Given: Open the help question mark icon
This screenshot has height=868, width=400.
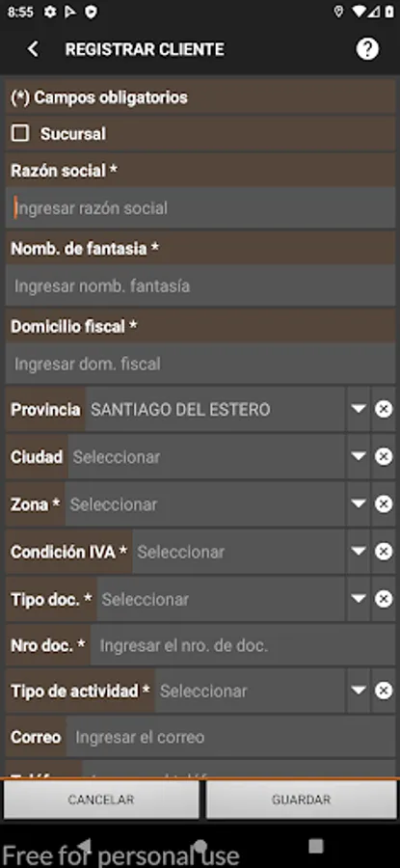Looking at the screenshot, I should click(x=367, y=49).
